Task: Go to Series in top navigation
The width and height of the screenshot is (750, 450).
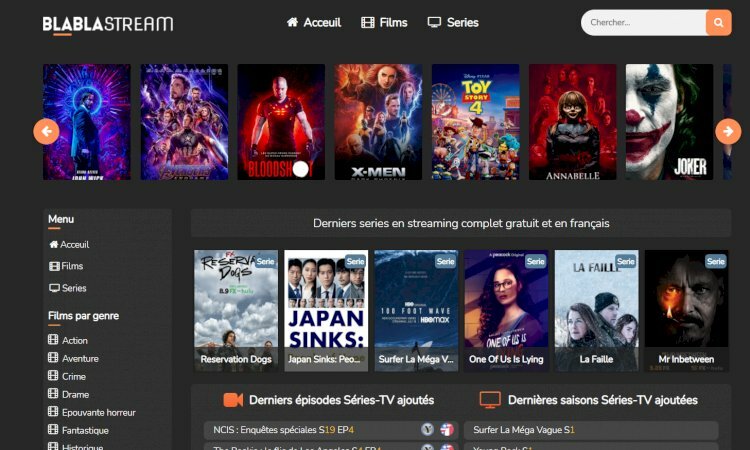Action: pyautogui.click(x=452, y=22)
